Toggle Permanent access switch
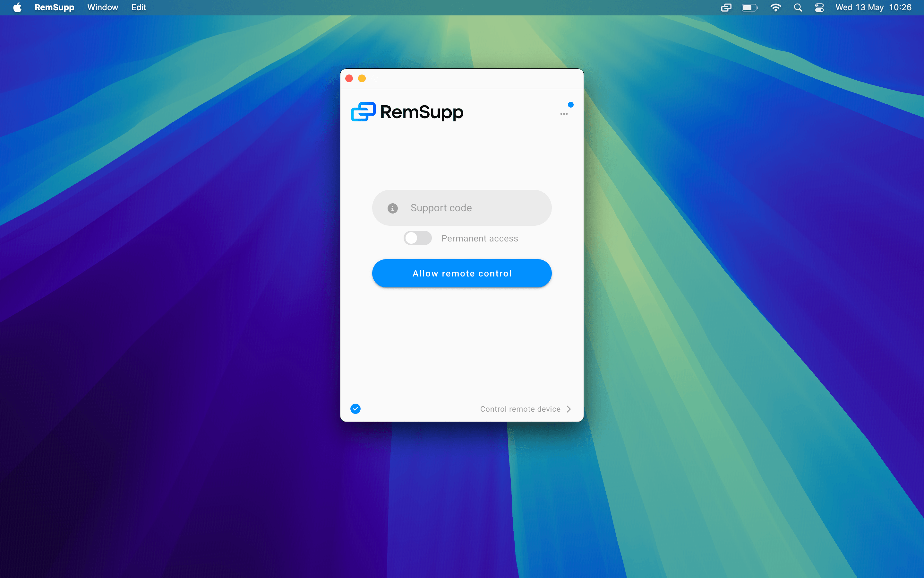 pos(417,238)
